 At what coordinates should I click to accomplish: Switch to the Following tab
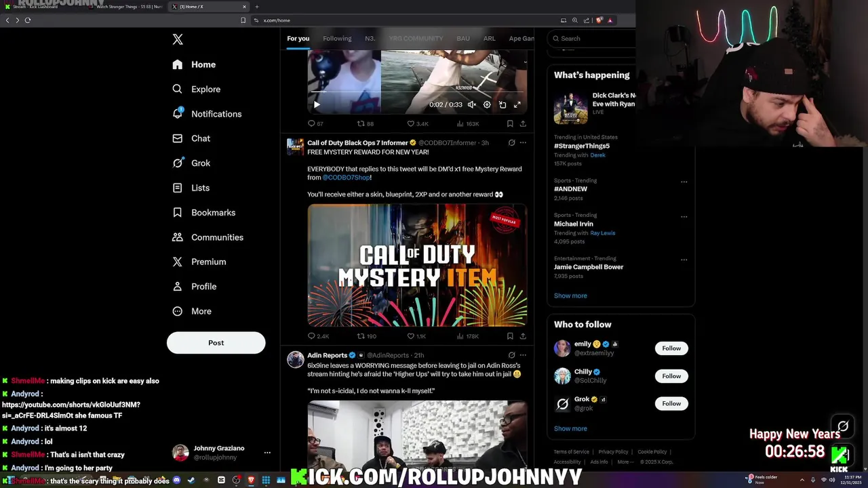(337, 39)
